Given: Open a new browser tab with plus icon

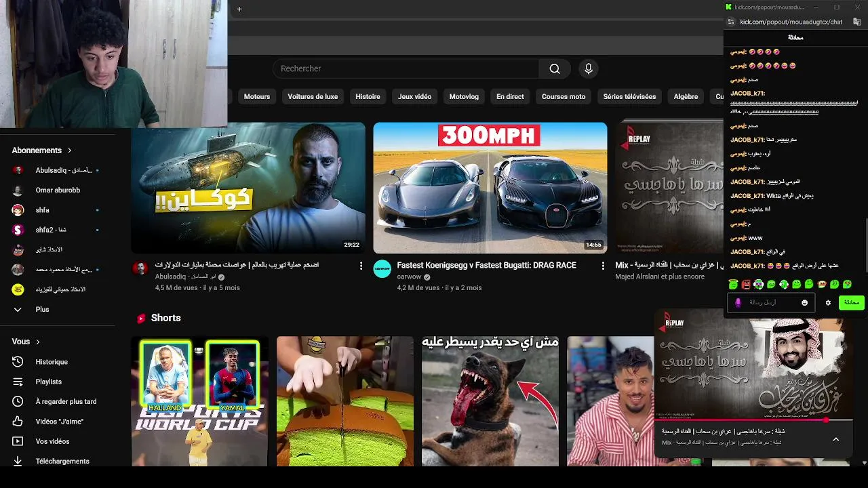Looking at the screenshot, I should click(x=239, y=9).
